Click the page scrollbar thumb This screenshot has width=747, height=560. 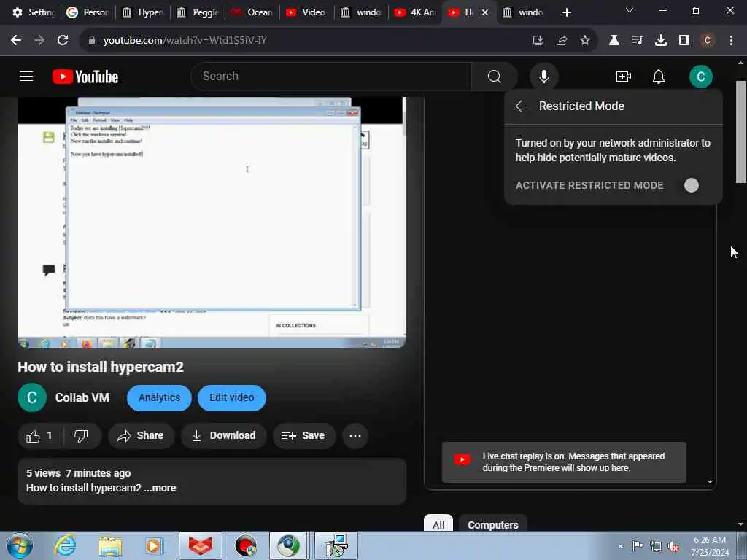point(741,132)
